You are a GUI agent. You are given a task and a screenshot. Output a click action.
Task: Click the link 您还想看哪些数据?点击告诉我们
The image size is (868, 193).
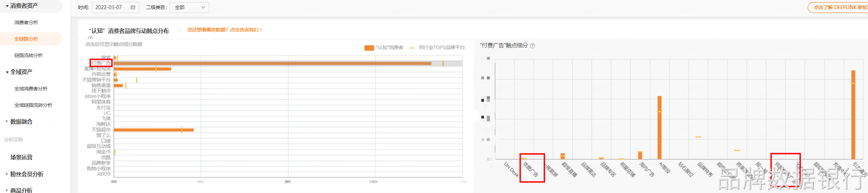tap(225, 30)
